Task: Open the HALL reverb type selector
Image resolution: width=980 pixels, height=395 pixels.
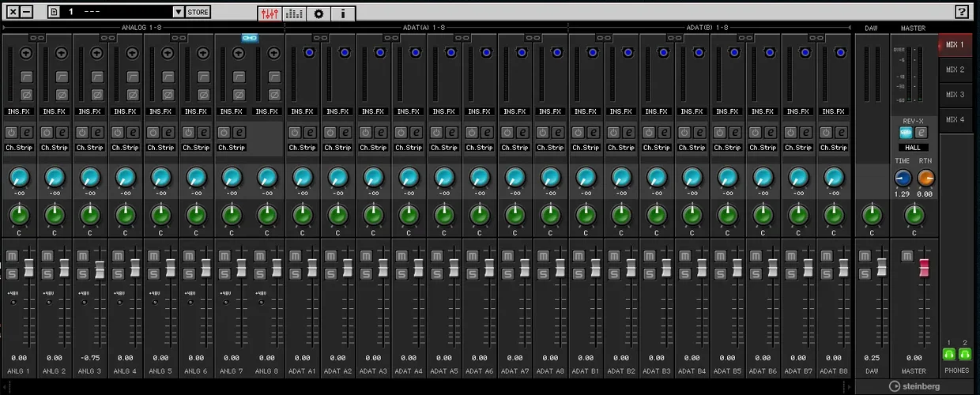Action: pos(913,148)
